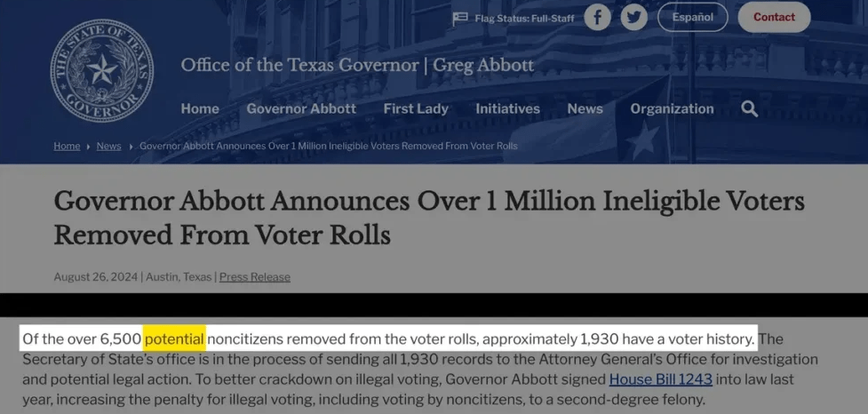Viewport: 868px width, 414px height.
Task: Click the flag status icon
Action: (x=459, y=18)
